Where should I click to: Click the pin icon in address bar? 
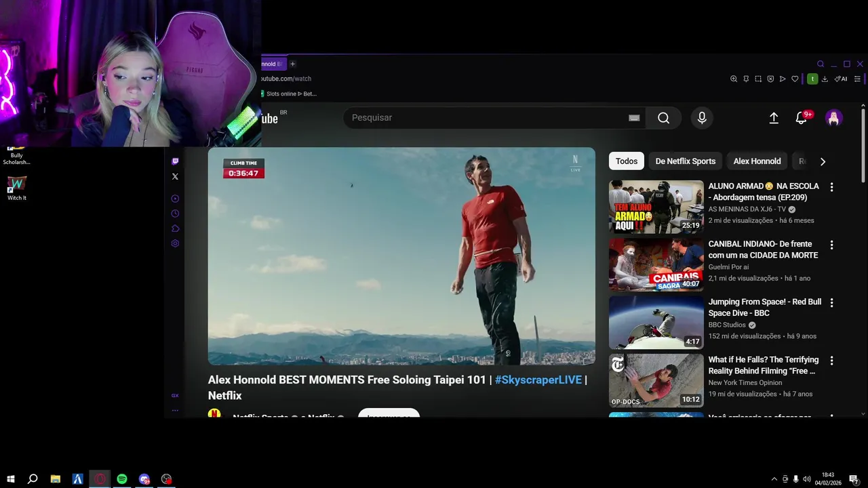(x=746, y=79)
